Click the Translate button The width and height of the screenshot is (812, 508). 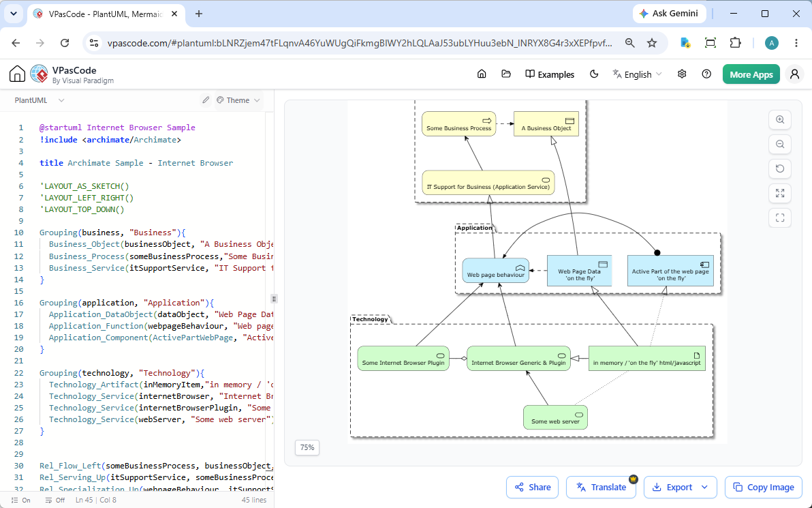click(x=602, y=487)
